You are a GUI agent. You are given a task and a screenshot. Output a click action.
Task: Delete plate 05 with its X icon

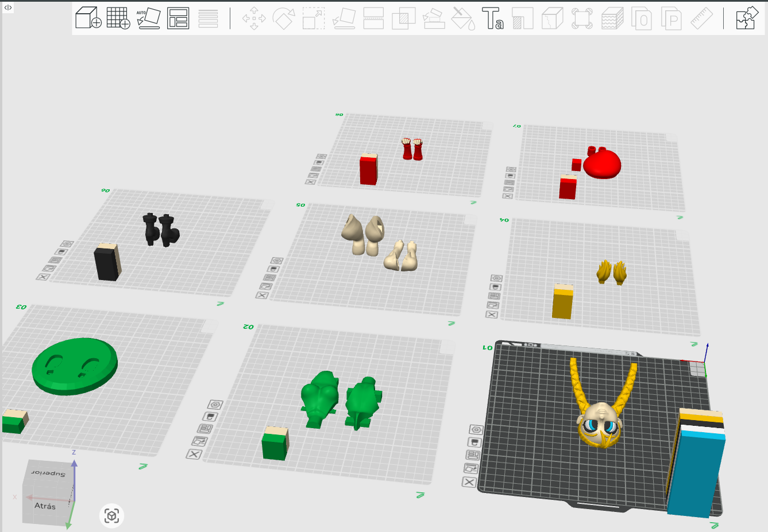tap(262, 296)
